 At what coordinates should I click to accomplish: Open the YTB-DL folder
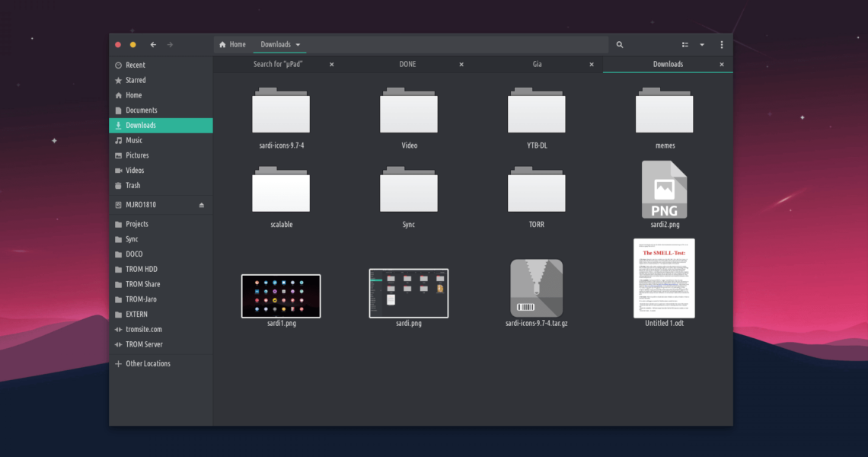(537, 111)
